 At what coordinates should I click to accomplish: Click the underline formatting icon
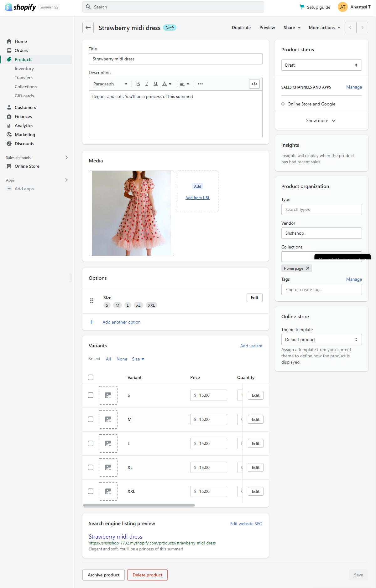coord(156,84)
